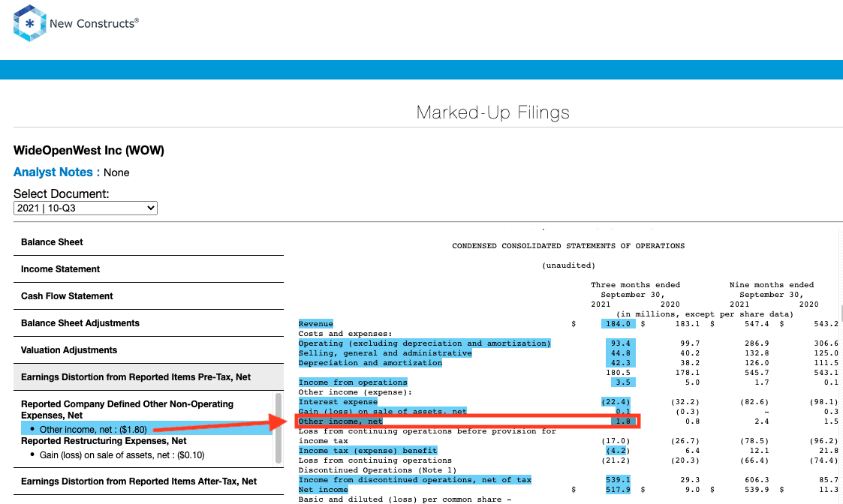Click the highlighted Revenue line label
Viewport: 843px width, 504px height.
coord(316,324)
